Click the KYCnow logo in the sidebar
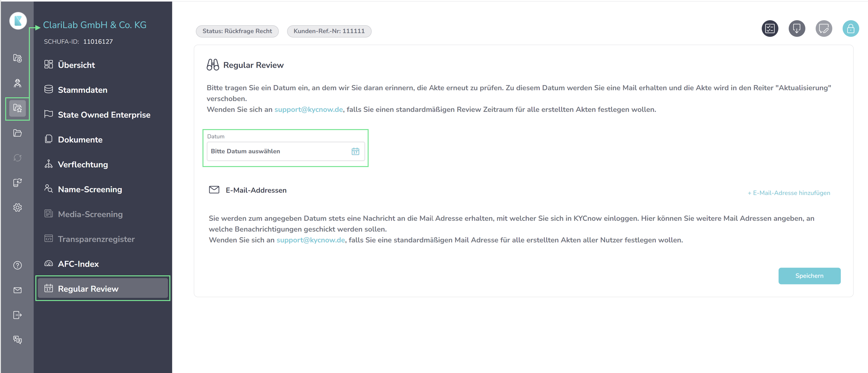Screen dimensions: 868x373 [18, 21]
